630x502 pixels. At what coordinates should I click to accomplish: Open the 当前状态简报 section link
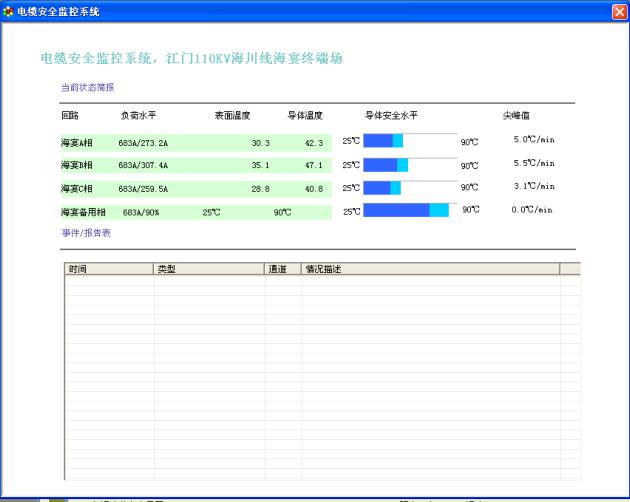click(x=87, y=87)
